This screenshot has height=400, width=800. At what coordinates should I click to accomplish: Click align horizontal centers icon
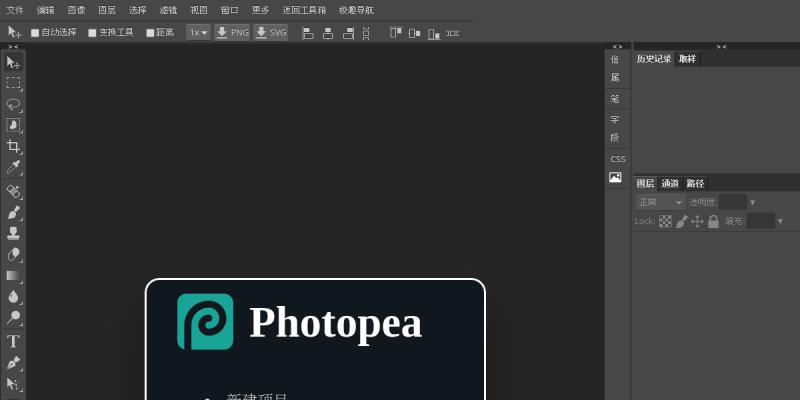point(328,33)
